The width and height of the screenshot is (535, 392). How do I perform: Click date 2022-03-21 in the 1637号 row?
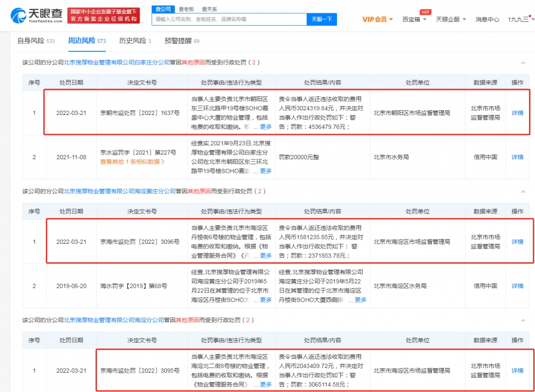71,113
